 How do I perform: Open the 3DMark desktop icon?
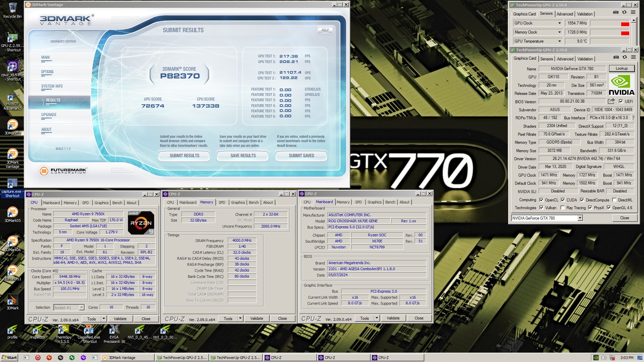[x=12, y=302]
